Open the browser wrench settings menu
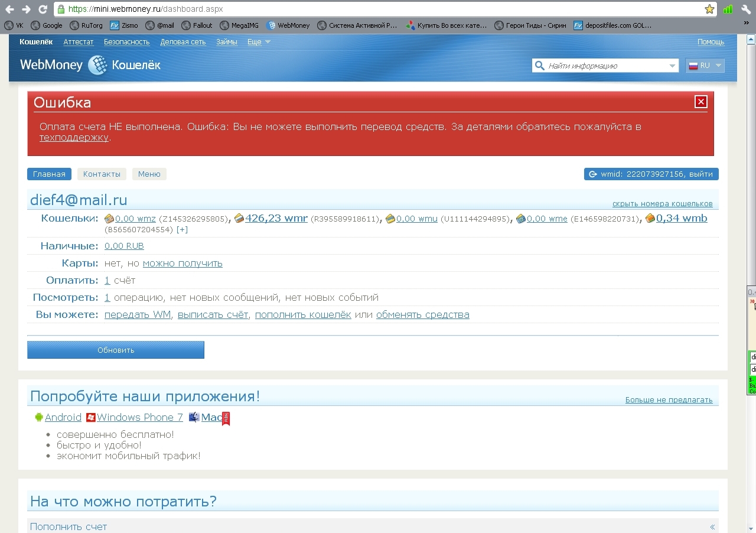 (745, 9)
